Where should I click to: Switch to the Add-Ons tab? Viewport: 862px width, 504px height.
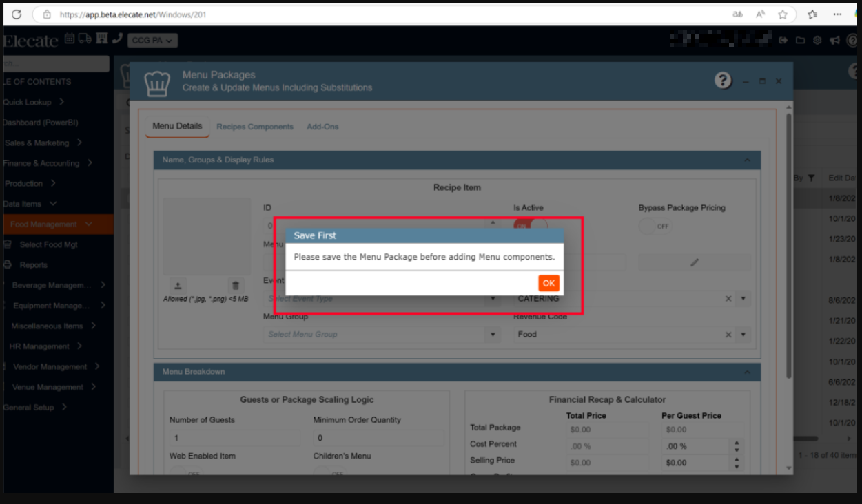click(x=322, y=127)
